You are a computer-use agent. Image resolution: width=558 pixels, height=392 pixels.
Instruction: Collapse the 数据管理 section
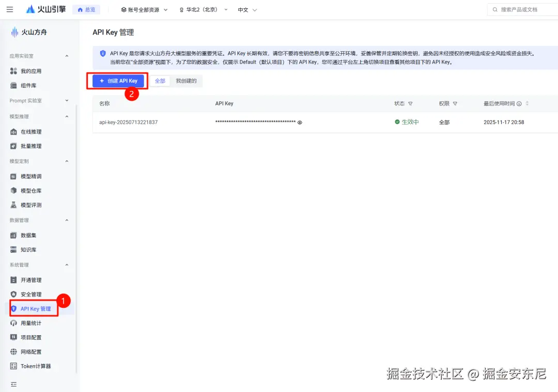67,220
